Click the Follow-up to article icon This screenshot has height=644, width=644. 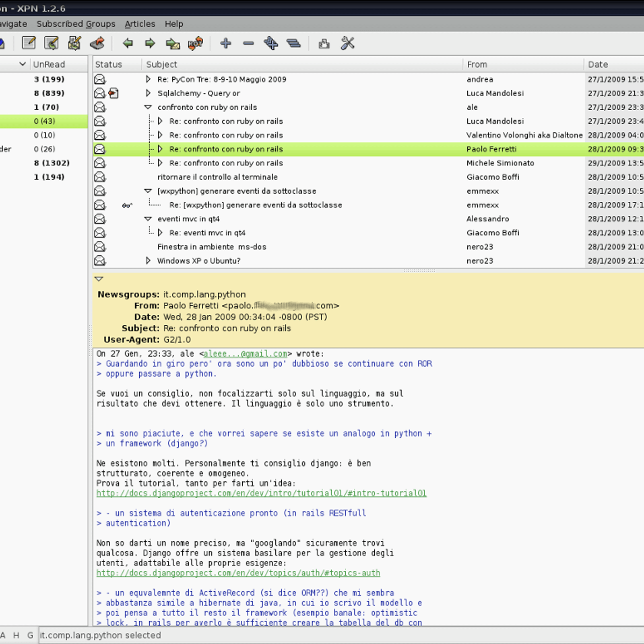click(52, 43)
